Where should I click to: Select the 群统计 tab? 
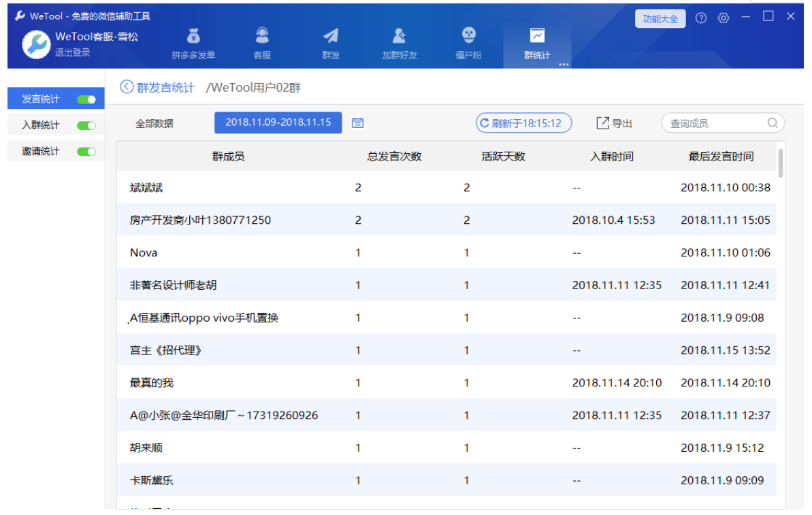tap(537, 44)
